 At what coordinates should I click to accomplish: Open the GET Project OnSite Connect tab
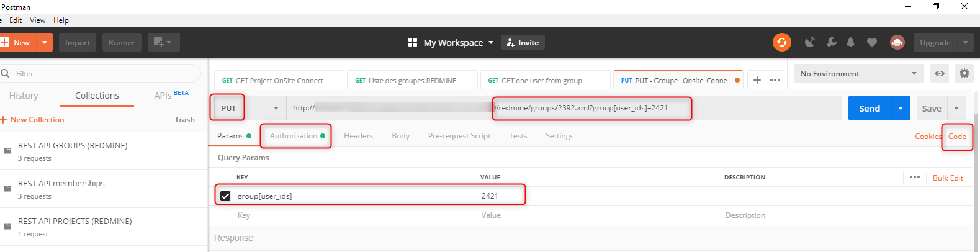pos(279,81)
